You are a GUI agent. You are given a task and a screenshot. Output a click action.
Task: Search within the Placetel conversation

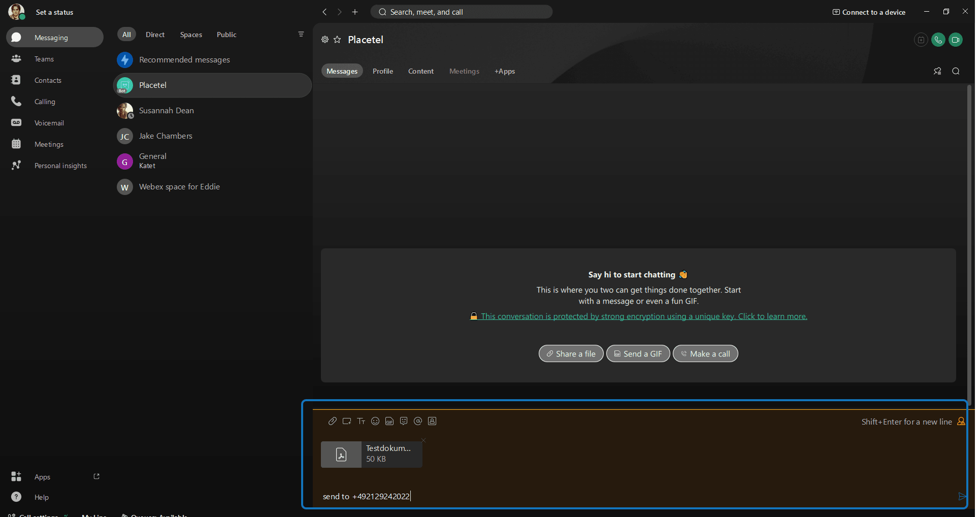pyautogui.click(x=956, y=71)
